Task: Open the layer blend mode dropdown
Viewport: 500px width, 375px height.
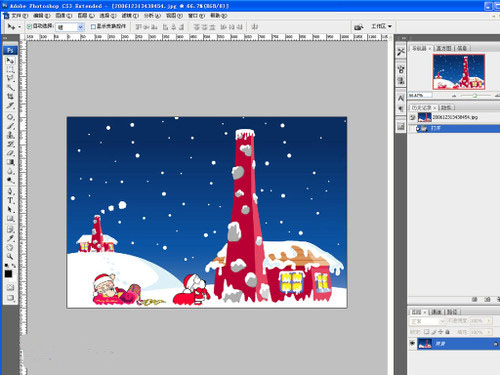Action: coord(428,321)
